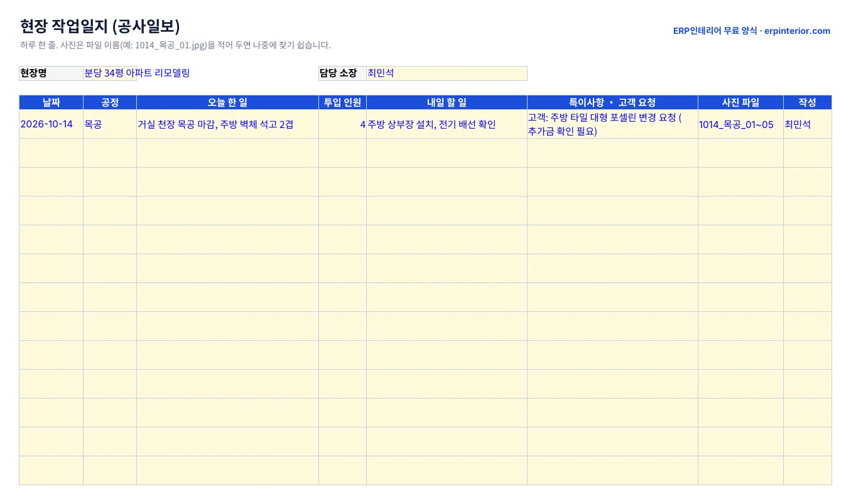
Task: Select the 현장명 label cell
Action: click(x=51, y=73)
